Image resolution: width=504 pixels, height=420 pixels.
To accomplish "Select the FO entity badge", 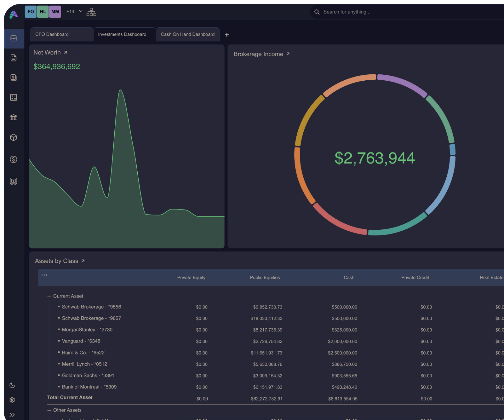I will point(31,12).
